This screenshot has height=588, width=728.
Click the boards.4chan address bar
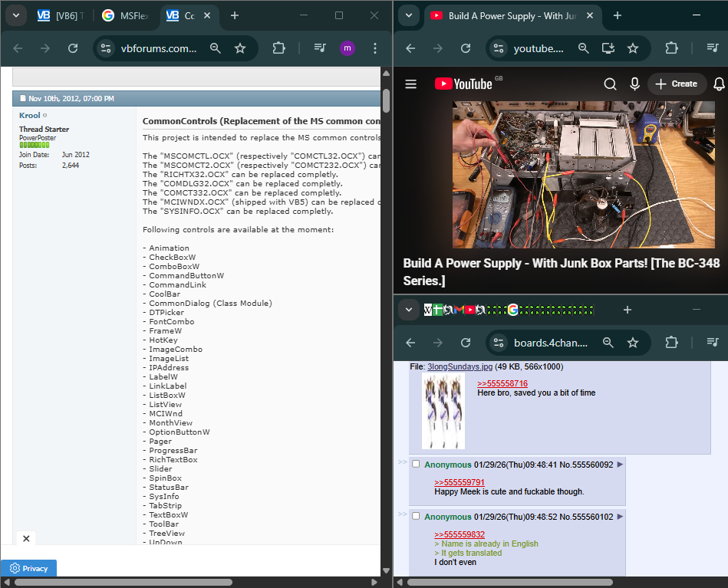click(551, 343)
